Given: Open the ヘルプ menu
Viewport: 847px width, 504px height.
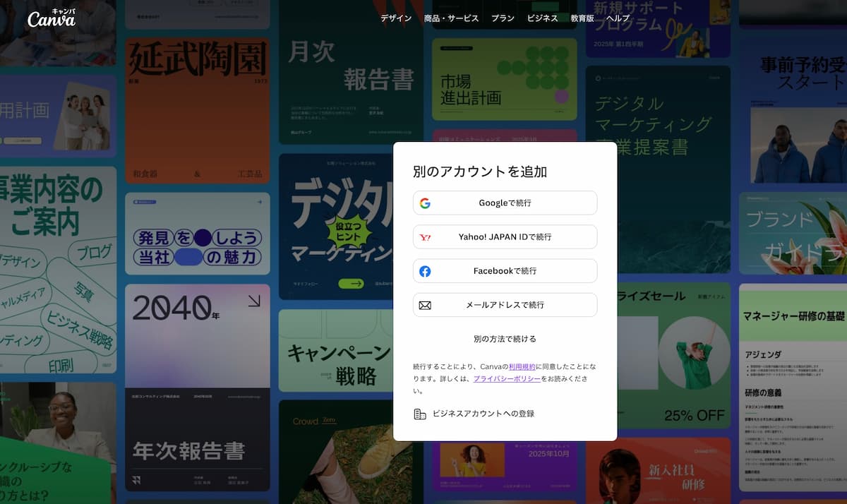Looking at the screenshot, I should 618,18.
